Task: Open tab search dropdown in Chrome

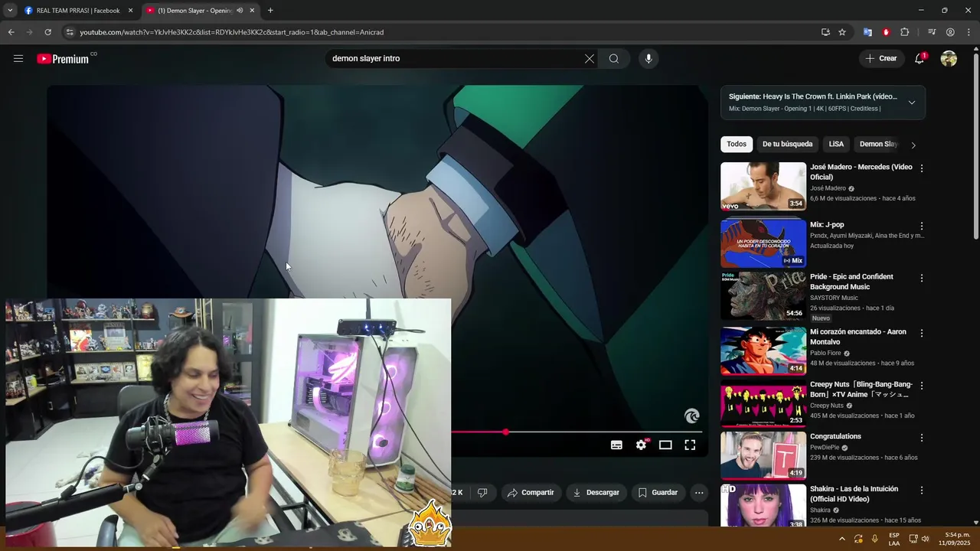Action: 10,11
